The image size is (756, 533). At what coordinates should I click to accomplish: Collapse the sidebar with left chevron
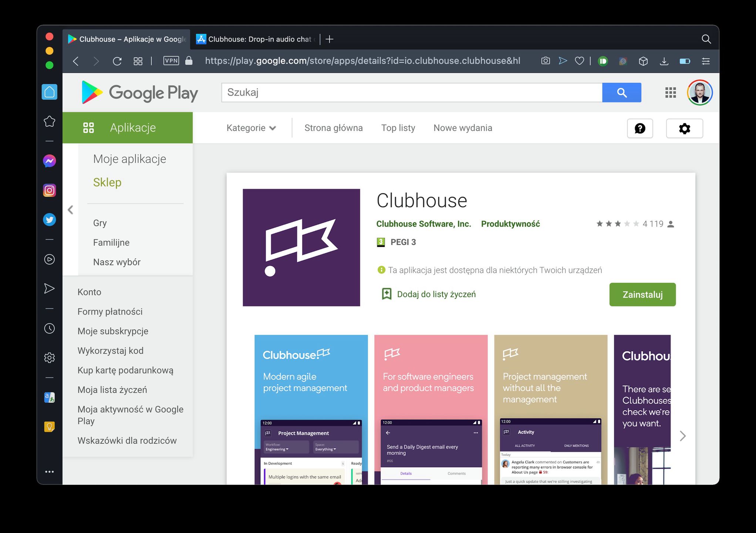71,210
